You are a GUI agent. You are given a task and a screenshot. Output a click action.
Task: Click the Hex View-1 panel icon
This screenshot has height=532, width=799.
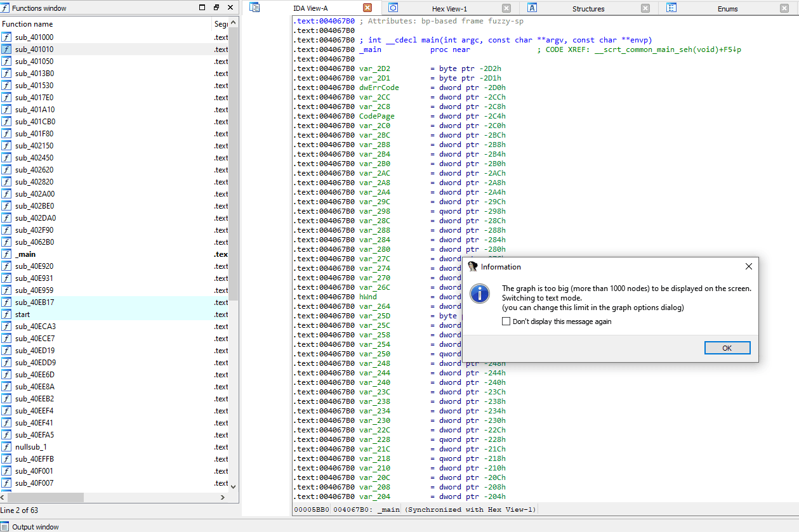pos(392,7)
